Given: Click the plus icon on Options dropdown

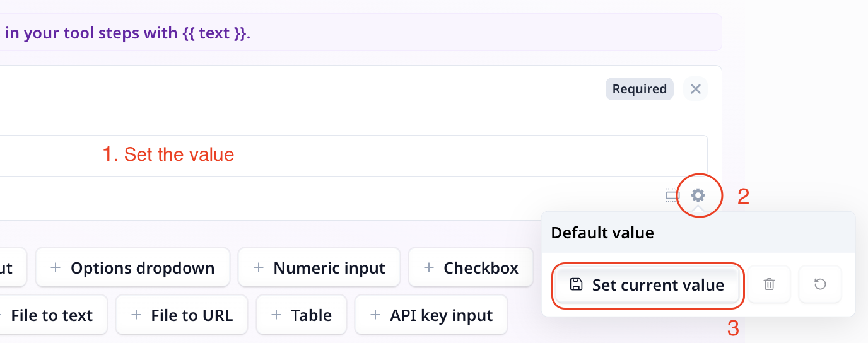Looking at the screenshot, I should click(x=56, y=268).
